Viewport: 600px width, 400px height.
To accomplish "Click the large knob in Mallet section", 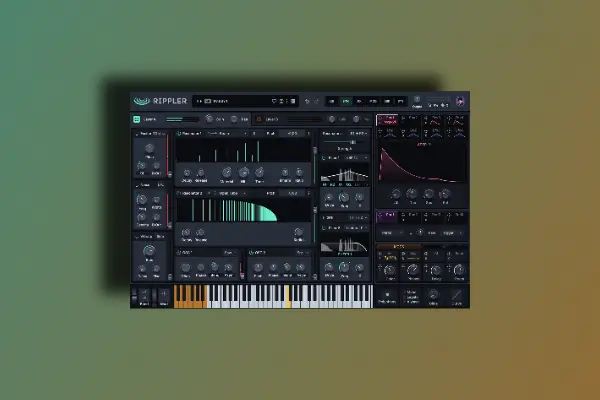I will coord(149,148).
